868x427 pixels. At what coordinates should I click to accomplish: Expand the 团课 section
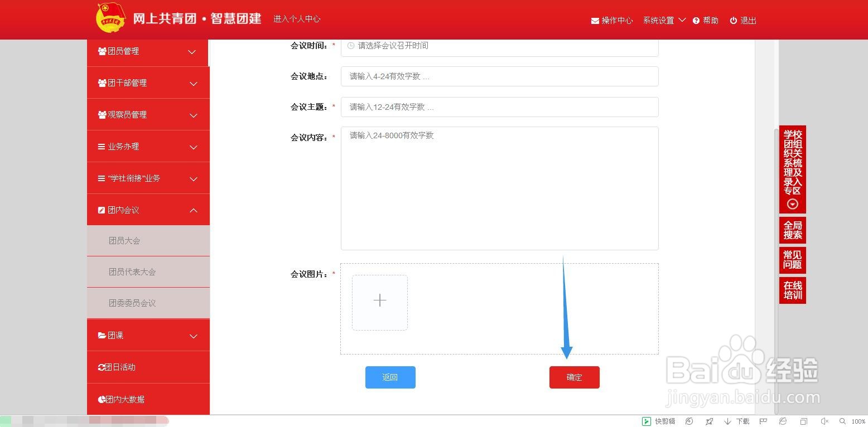(193, 336)
